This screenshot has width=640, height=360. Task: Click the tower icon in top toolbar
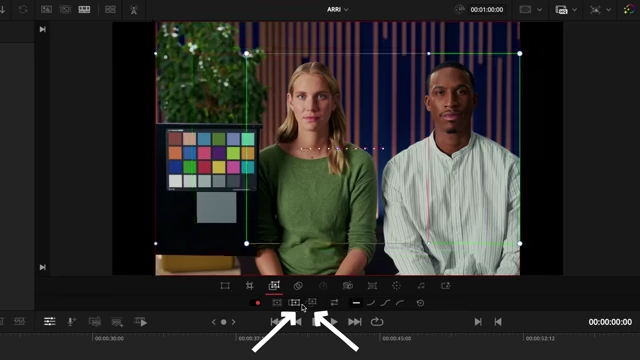133,10
